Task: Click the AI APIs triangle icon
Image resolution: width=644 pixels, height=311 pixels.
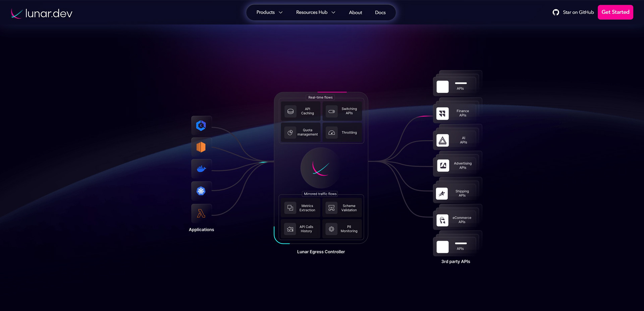Action: pyautogui.click(x=443, y=140)
